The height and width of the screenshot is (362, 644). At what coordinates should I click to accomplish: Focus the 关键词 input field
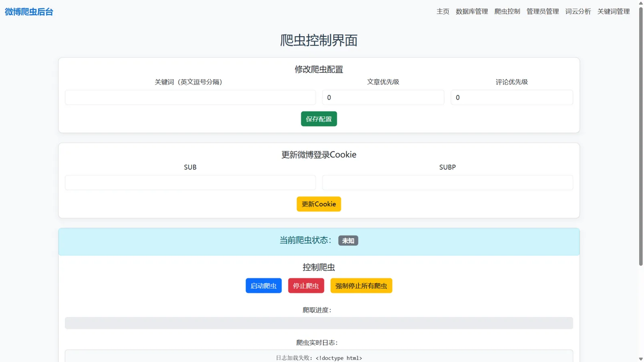(x=190, y=97)
